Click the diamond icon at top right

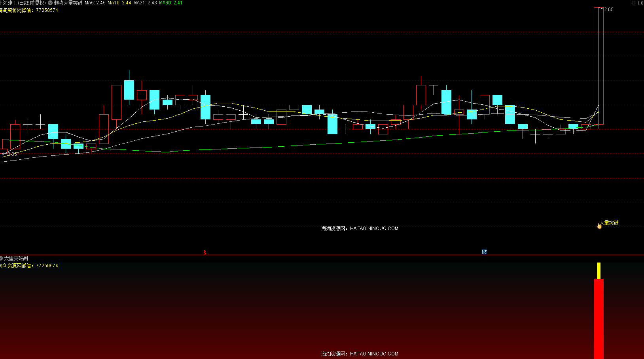633,3
